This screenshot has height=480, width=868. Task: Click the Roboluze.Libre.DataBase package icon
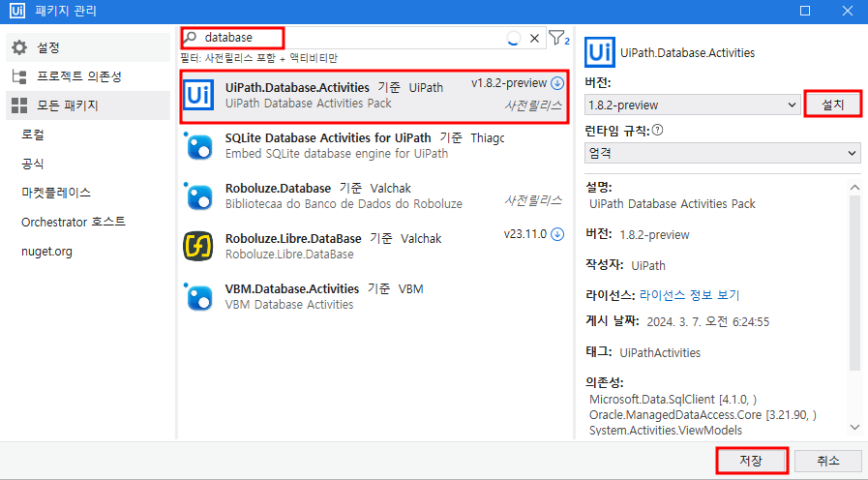(198, 247)
